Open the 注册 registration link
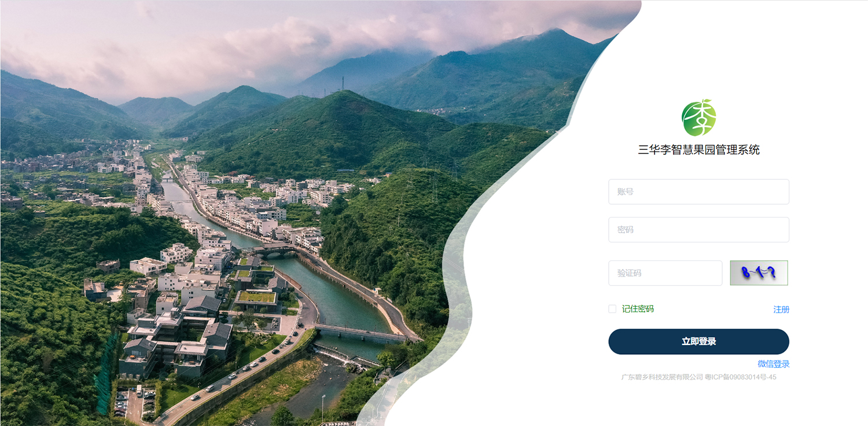Image resolution: width=868 pixels, height=426 pixels. click(781, 310)
